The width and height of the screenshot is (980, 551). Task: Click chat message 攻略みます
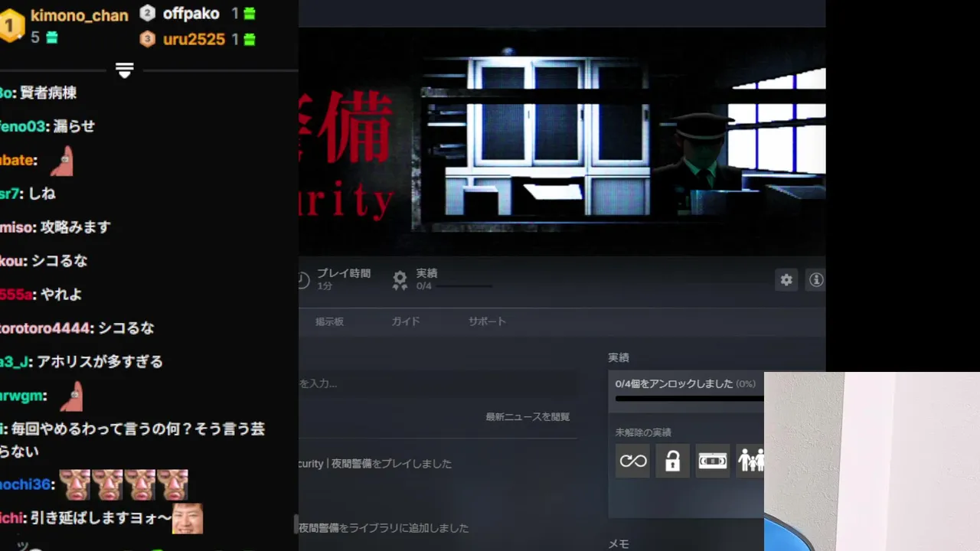pos(75,227)
